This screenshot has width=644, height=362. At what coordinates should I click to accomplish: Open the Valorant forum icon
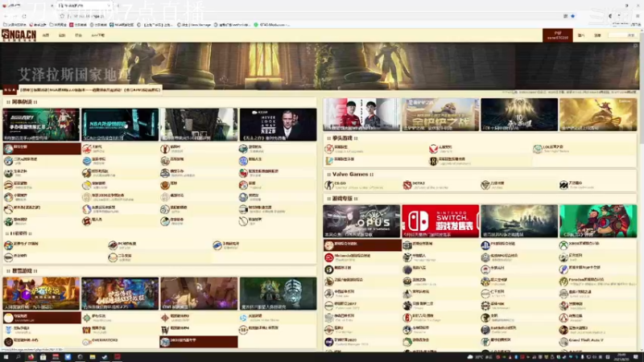[x=433, y=149]
